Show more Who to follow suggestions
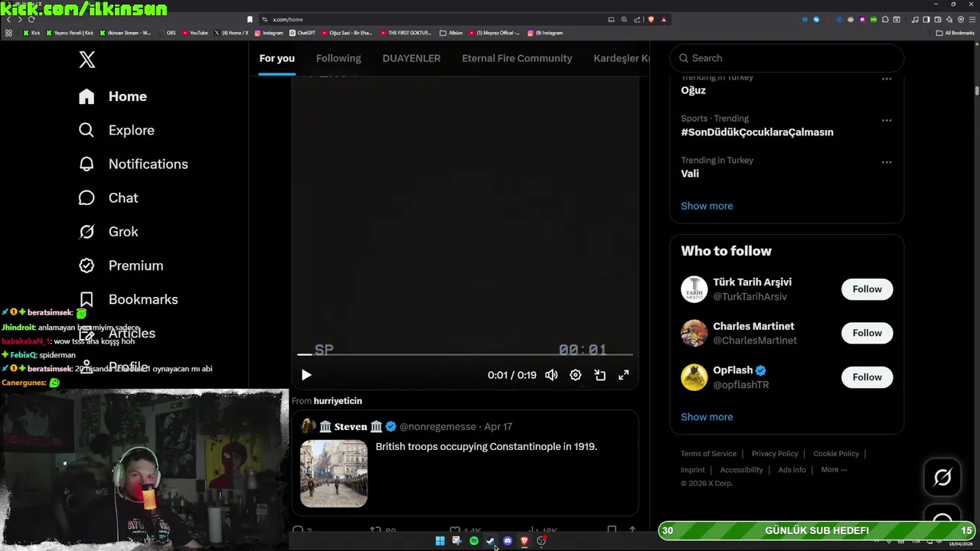Screen dimensions: 980x551 (707, 417)
